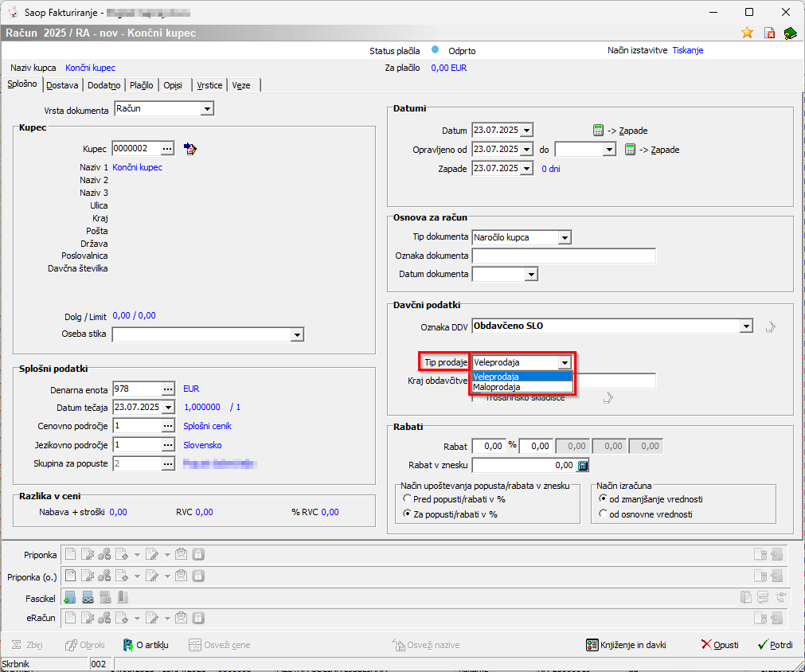Go to the Vrstice tab

pyautogui.click(x=209, y=85)
